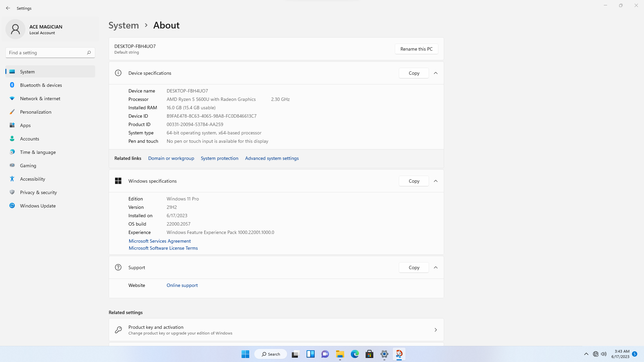644x362 pixels.
Task: Click the clock showing 3:43 AM
Action: tap(622, 351)
